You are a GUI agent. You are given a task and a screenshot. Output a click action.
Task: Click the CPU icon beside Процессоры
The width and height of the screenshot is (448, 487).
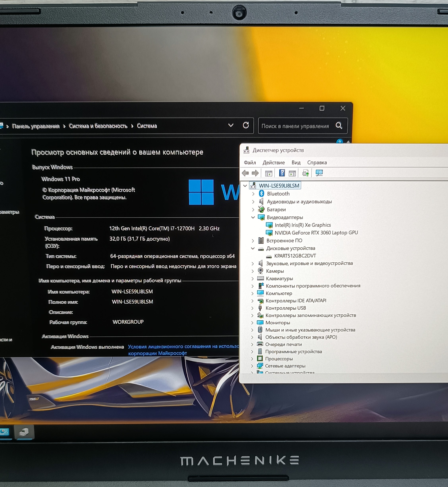tap(260, 359)
